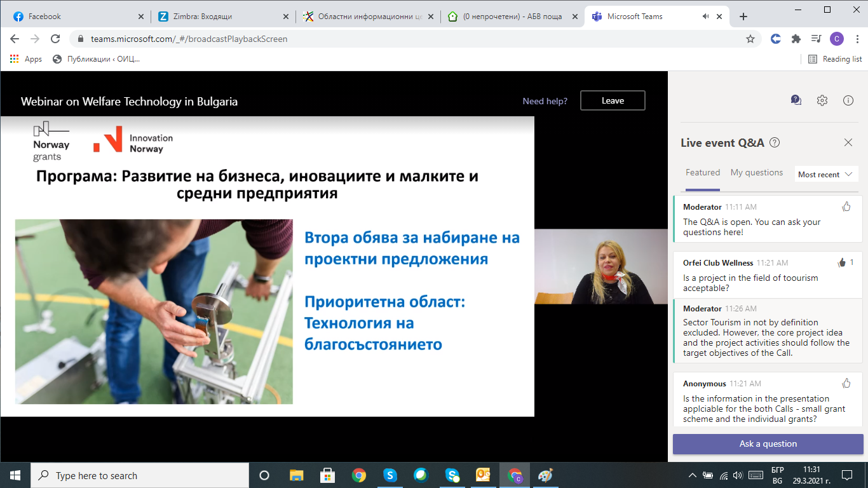Click the Need help? link
Screen dimensions: 868x488
[545, 101]
